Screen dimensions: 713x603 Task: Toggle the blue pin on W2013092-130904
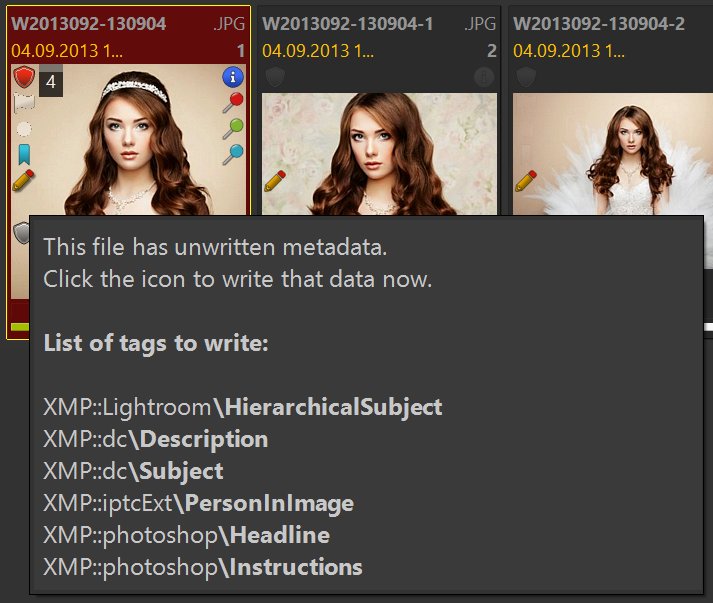pos(233,155)
